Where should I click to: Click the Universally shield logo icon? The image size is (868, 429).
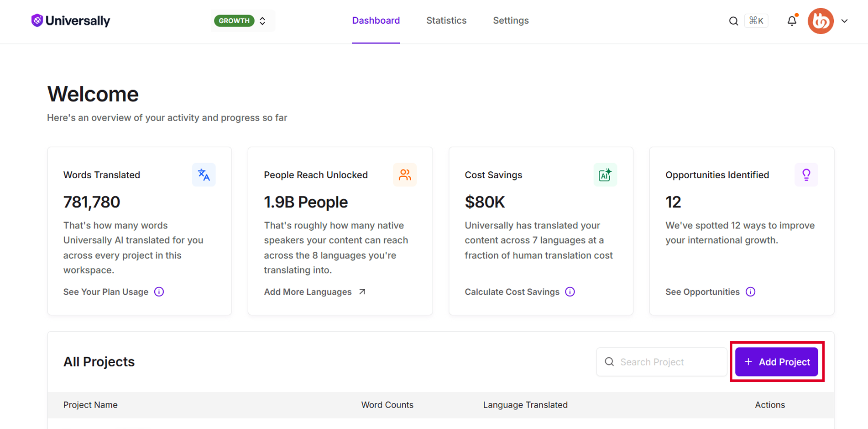37,21
